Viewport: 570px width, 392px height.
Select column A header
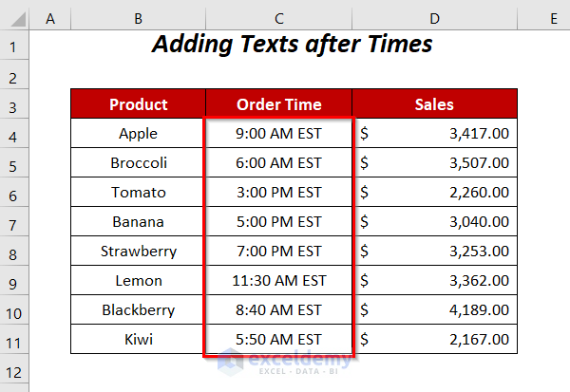(49, 16)
